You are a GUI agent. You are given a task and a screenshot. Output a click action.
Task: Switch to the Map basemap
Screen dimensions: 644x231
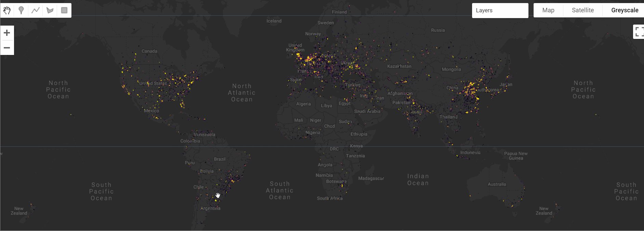(x=548, y=10)
